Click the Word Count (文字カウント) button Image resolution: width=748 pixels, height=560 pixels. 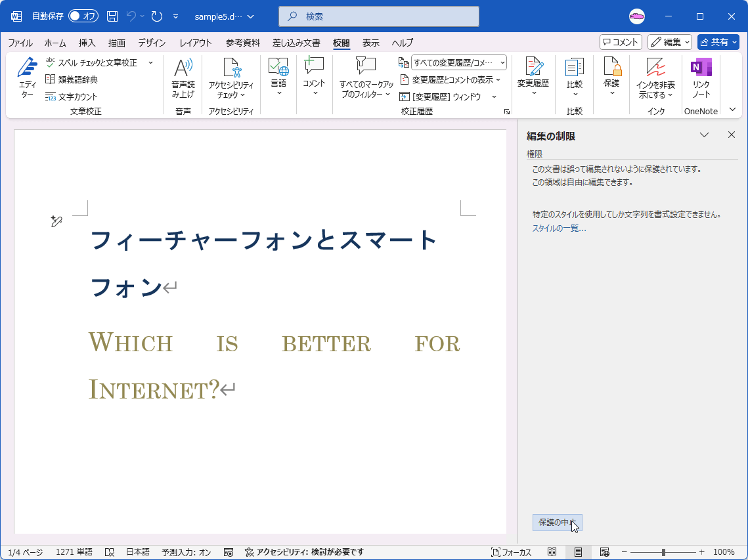click(x=72, y=97)
